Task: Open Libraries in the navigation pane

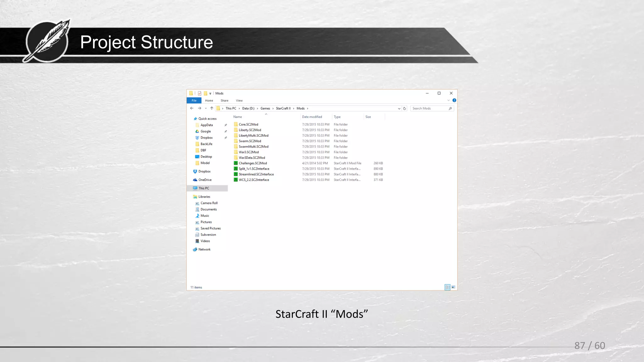Action: 204,197
